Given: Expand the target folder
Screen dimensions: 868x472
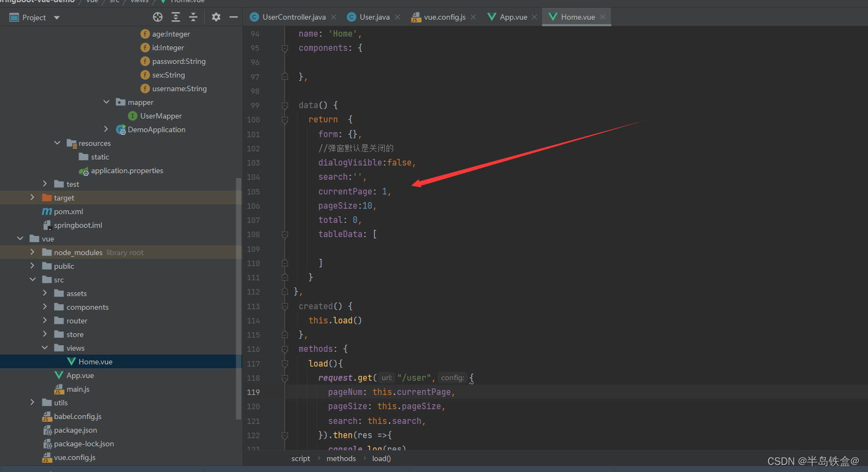Looking at the screenshot, I should (32, 198).
